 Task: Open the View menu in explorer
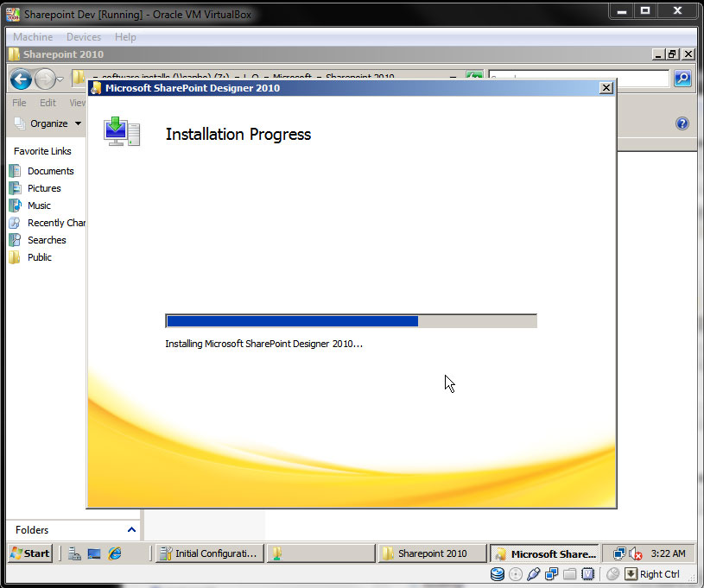click(77, 103)
